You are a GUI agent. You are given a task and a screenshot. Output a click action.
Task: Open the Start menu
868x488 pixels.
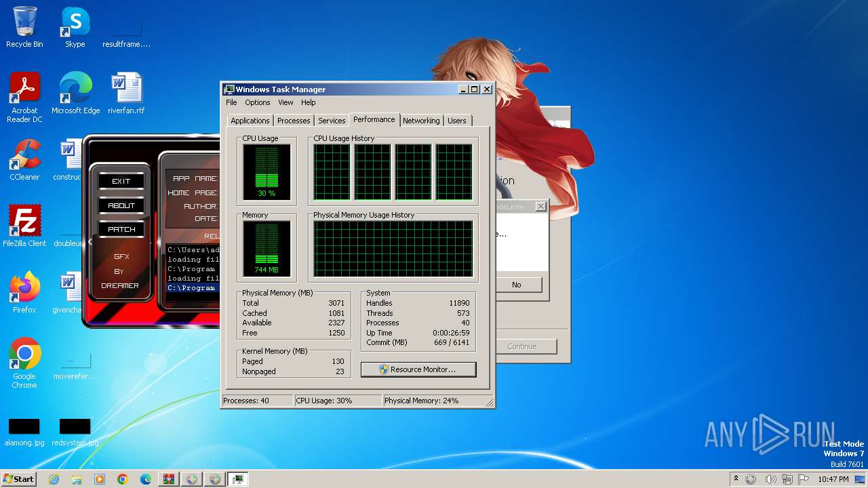pos(19,479)
